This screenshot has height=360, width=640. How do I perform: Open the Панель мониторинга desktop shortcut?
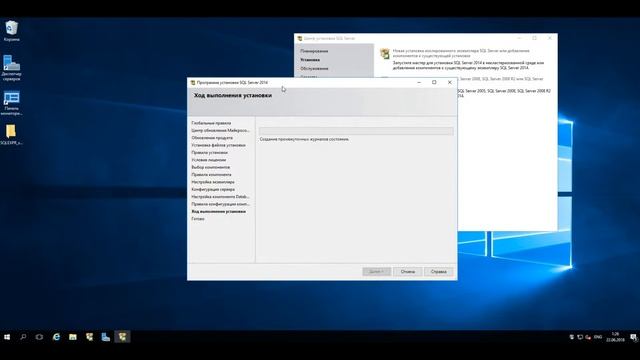(x=11, y=103)
